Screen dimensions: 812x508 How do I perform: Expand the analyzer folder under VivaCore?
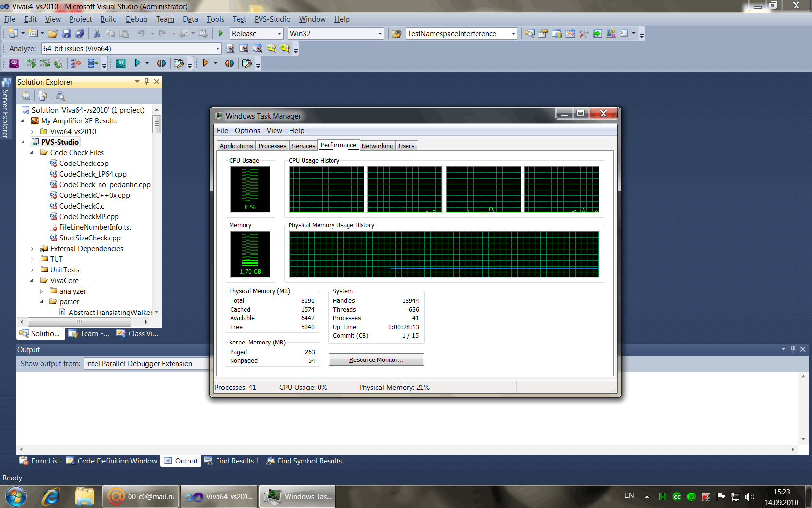pos(42,291)
